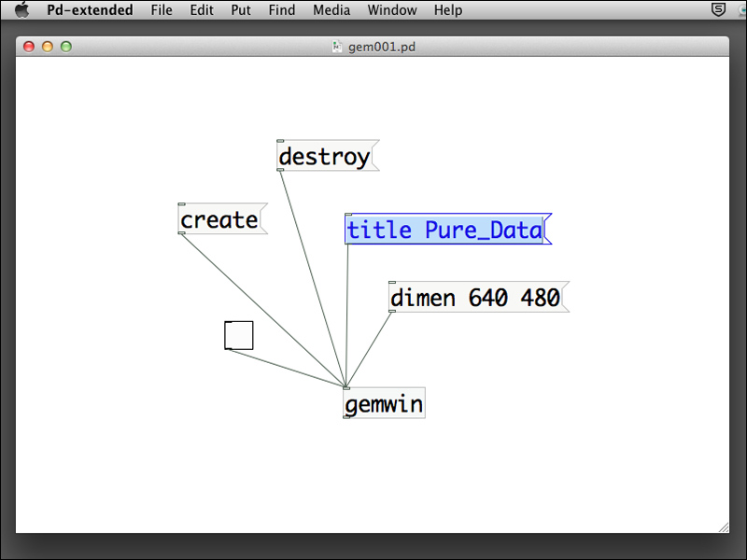747x560 pixels.
Task: Click the destroy message box outlet
Action: click(x=280, y=170)
